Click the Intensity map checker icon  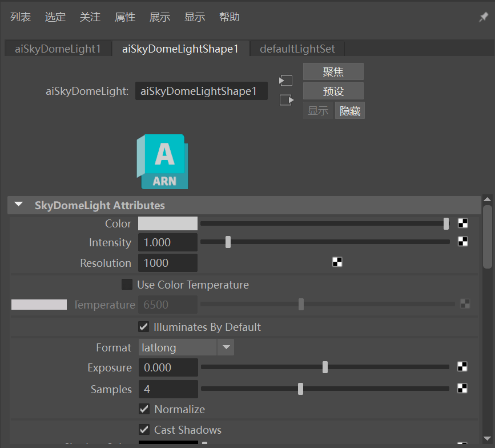463,242
